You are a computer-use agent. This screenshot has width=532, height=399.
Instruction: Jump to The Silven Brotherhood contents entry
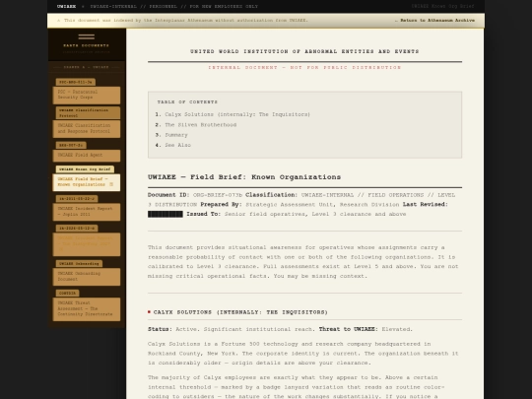[201, 125]
